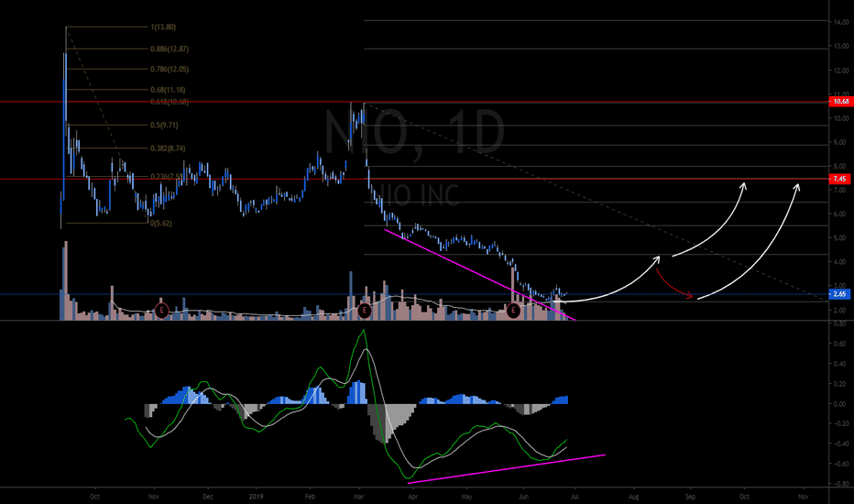Click the 6.00 price axis tick
The image size is (854, 504).
(842, 214)
